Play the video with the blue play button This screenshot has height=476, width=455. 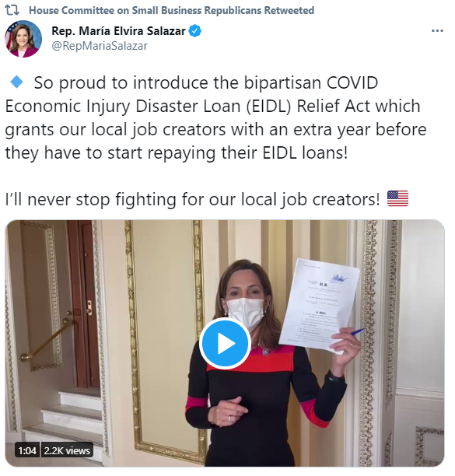pyautogui.click(x=225, y=344)
